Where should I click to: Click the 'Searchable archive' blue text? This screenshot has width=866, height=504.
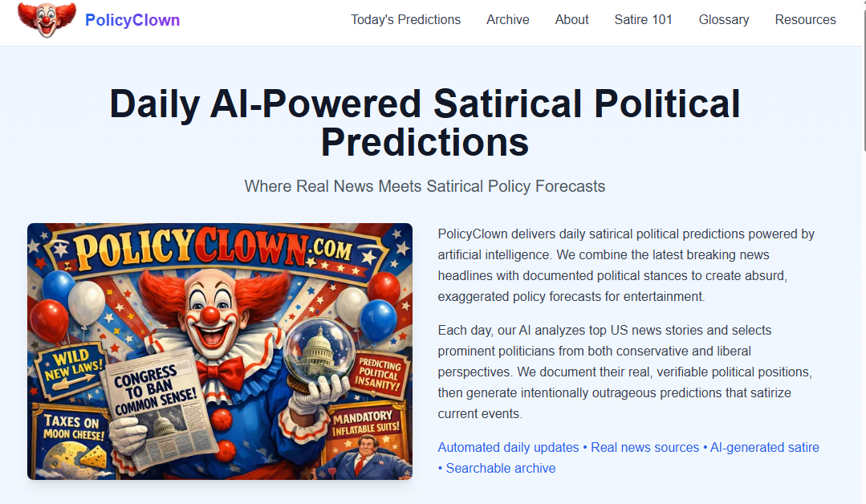coord(500,468)
